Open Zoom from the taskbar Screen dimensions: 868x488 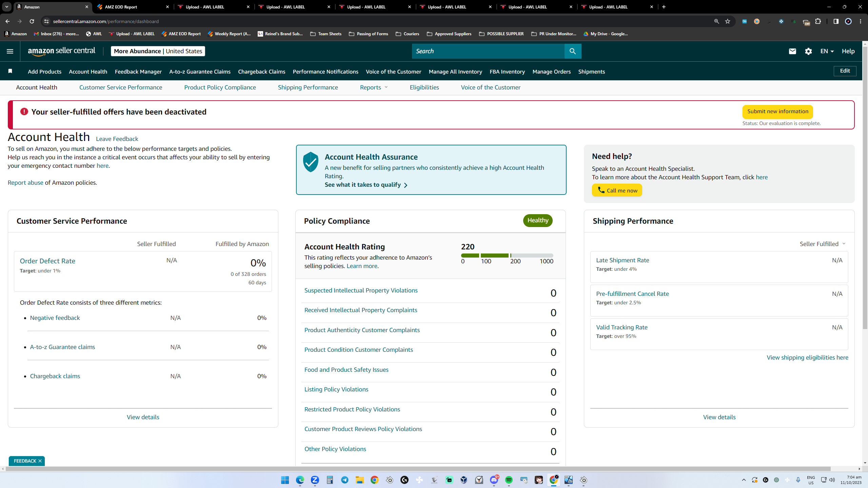[315, 480]
